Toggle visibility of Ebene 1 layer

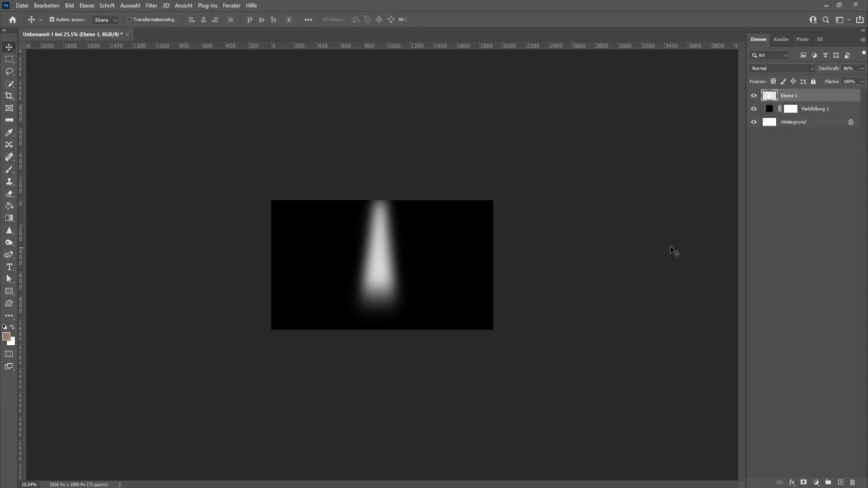click(x=754, y=95)
